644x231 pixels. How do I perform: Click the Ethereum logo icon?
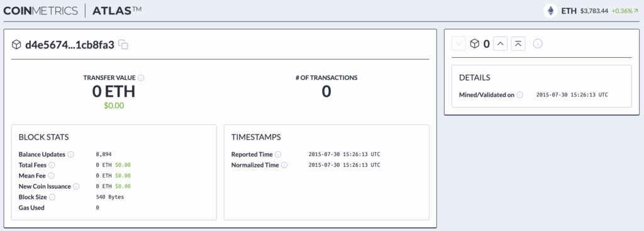[x=550, y=11]
